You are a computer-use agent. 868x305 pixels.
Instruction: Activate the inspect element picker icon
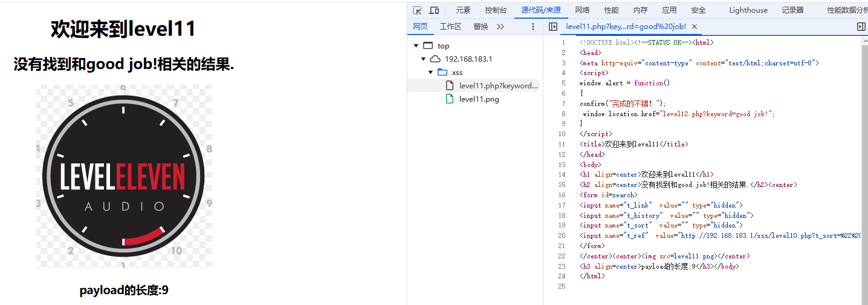click(x=417, y=10)
